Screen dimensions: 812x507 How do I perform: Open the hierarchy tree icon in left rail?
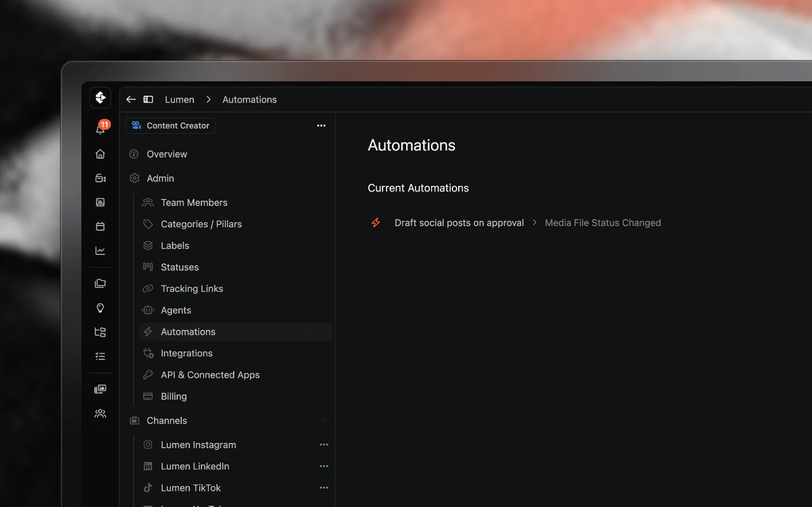coord(100,332)
